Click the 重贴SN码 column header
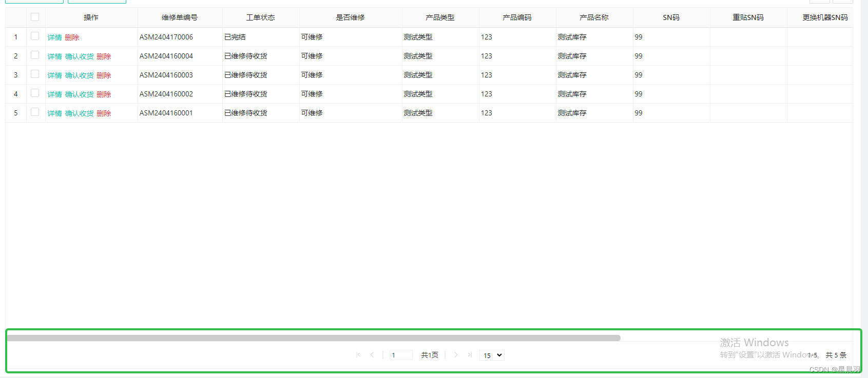The image size is (868, 378). coord(748,17)
